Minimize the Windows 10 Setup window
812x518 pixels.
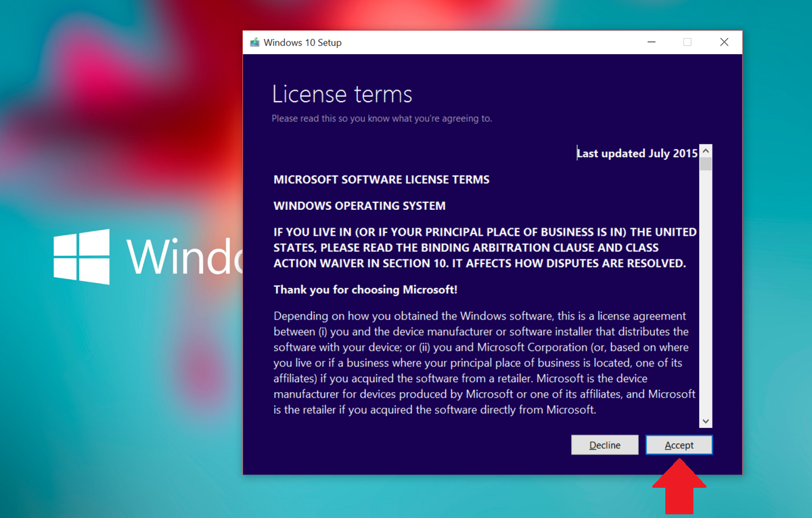[651, 42]
